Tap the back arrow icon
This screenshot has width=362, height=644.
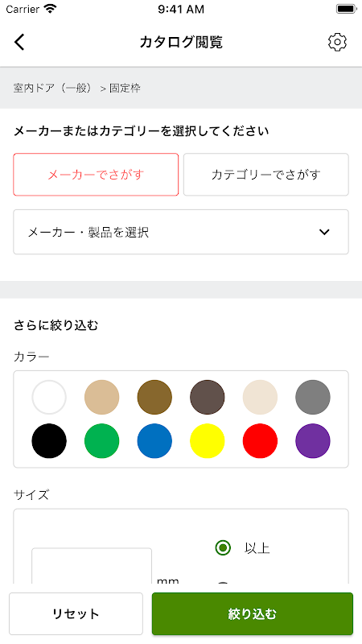point(19,42)
